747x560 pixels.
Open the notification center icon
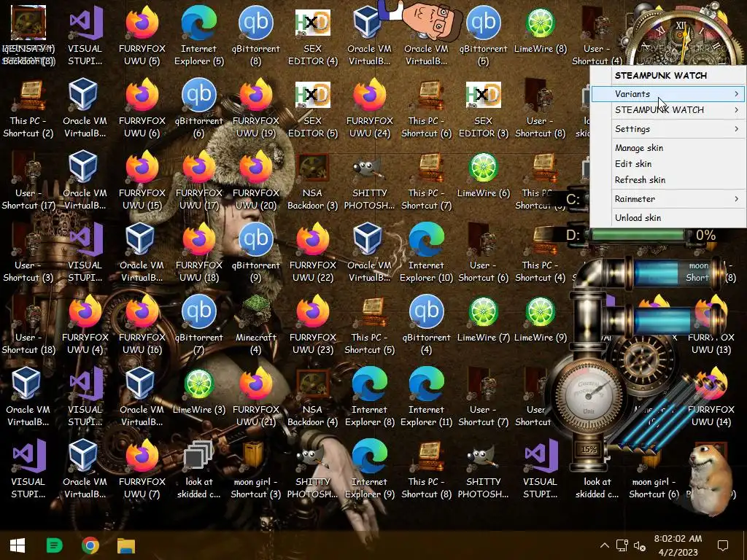point(723,545)
